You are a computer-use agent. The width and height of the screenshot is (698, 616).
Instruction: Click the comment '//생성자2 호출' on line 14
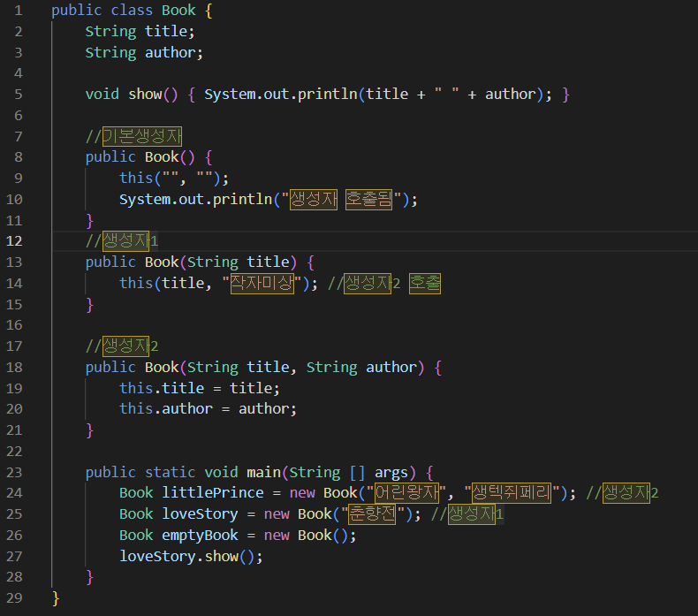[384, 284]
